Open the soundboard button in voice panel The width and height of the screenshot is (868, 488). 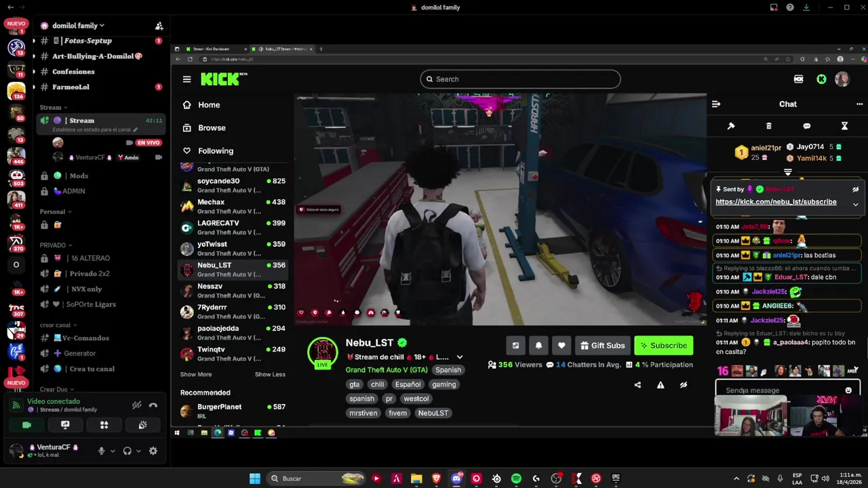[142, 425]
